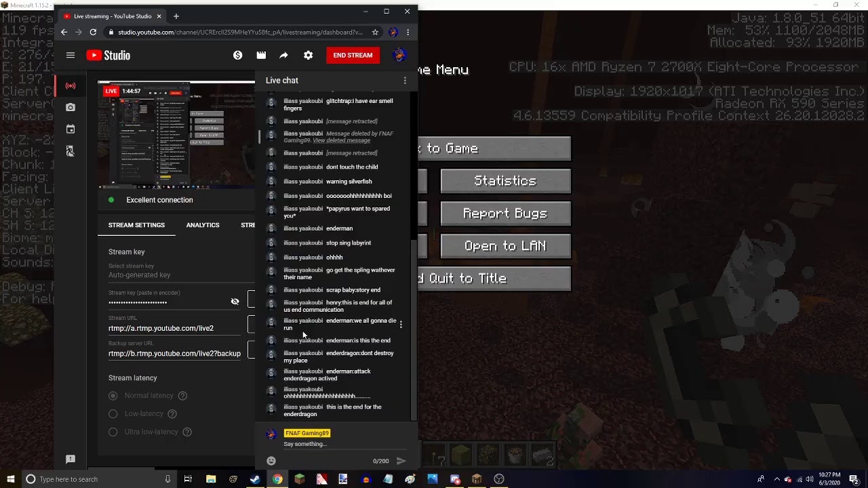Click the 'Say something...' chat input
This screenshot has width=868, height=488.
point(344,444)
